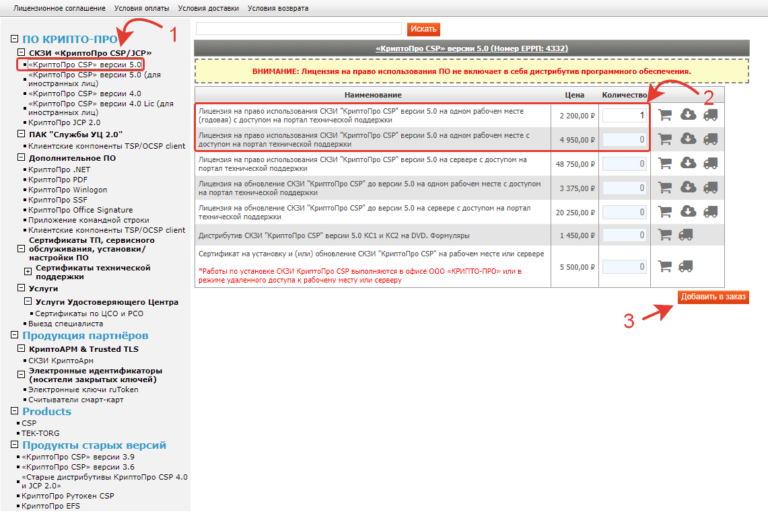Click the cart icon in the 5 500,00 row
The height and width of the screenshot is (516, 768).
[665, 266]
